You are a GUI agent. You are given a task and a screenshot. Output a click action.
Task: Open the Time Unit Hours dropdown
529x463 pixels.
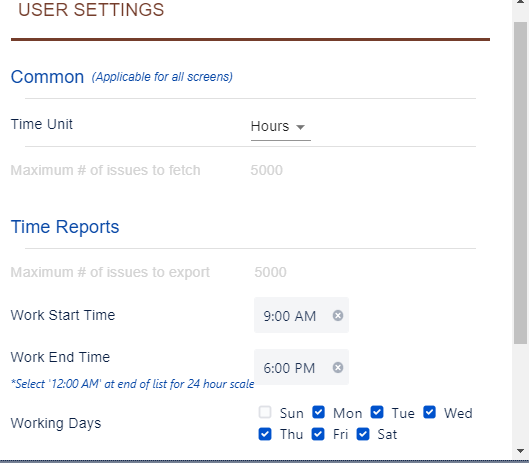click(x=280, y=127)
